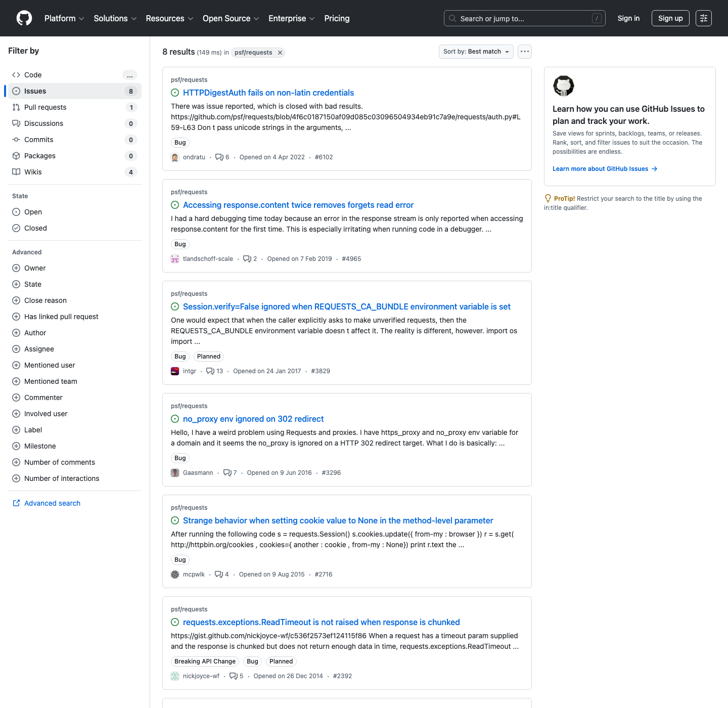Select the Pull requests filter

click(x=75, y=107)
